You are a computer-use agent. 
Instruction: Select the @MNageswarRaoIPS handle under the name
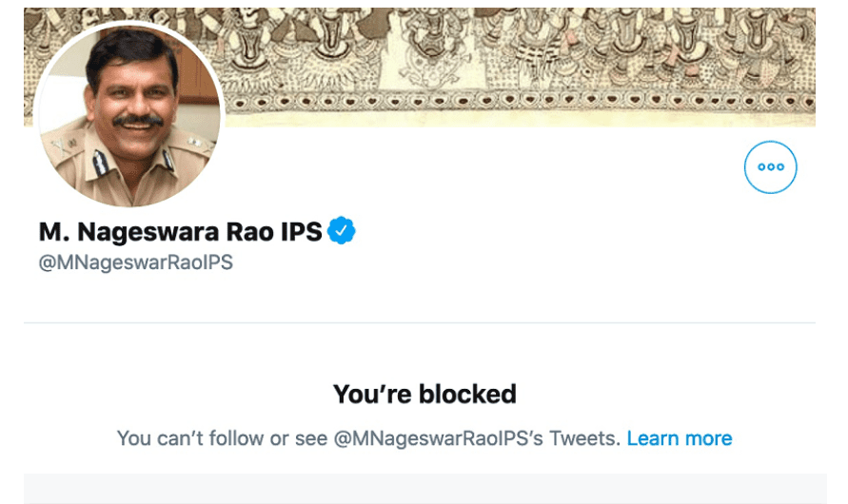[x=136, y=262]
